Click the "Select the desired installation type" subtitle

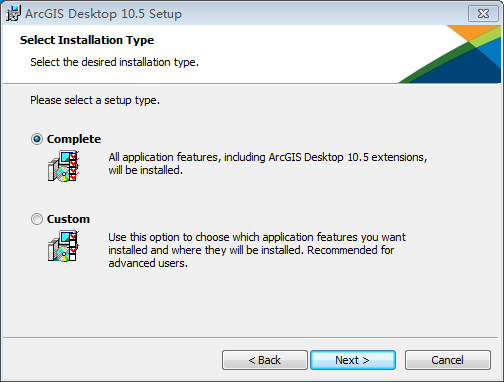[x=114, y=62]
